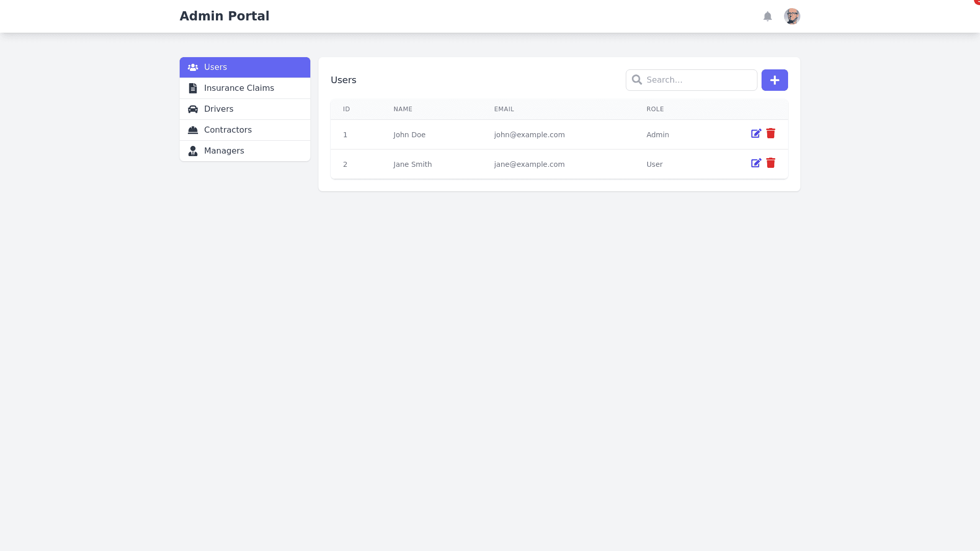Click the search magnifier icon
Screen dimensions: 980x551
pos(637,80)
